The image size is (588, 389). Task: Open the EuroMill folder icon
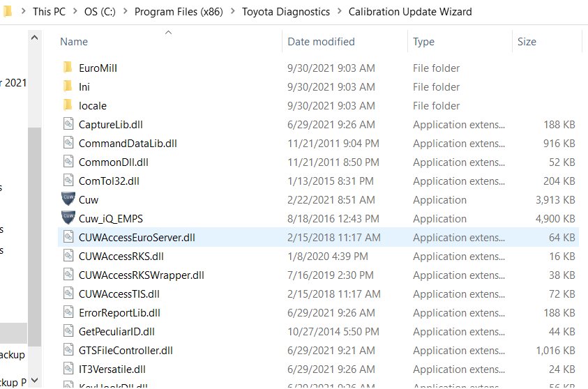pyautogui.click(x=68, y=68)
